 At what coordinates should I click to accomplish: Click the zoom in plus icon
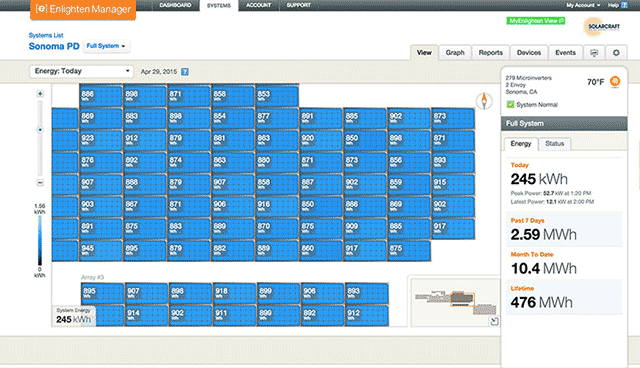tap(40, 94)
